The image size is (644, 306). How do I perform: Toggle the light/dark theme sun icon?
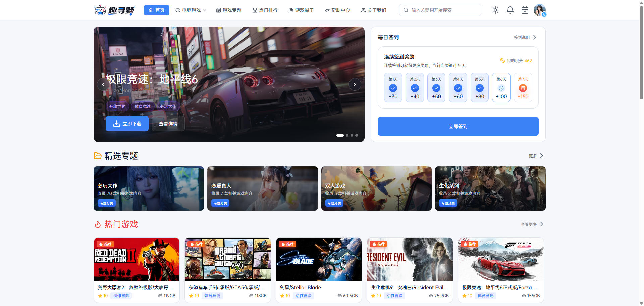(x=495, y=10)
